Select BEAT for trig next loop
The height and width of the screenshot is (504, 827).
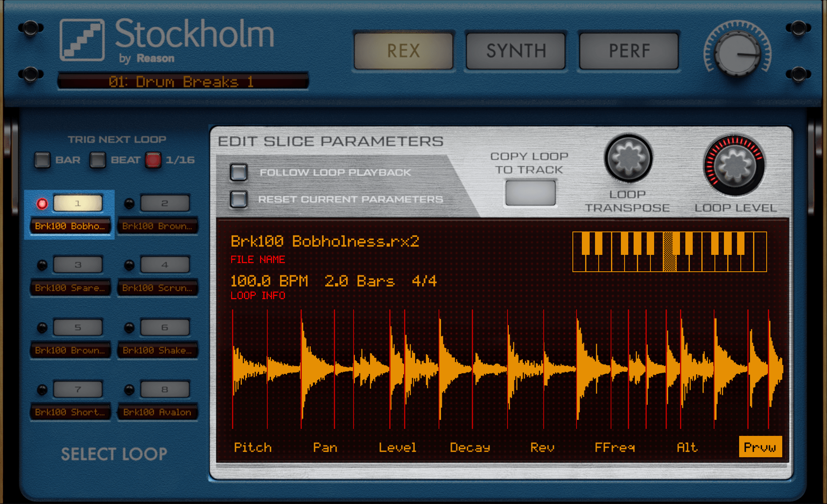tap(98, 160)
